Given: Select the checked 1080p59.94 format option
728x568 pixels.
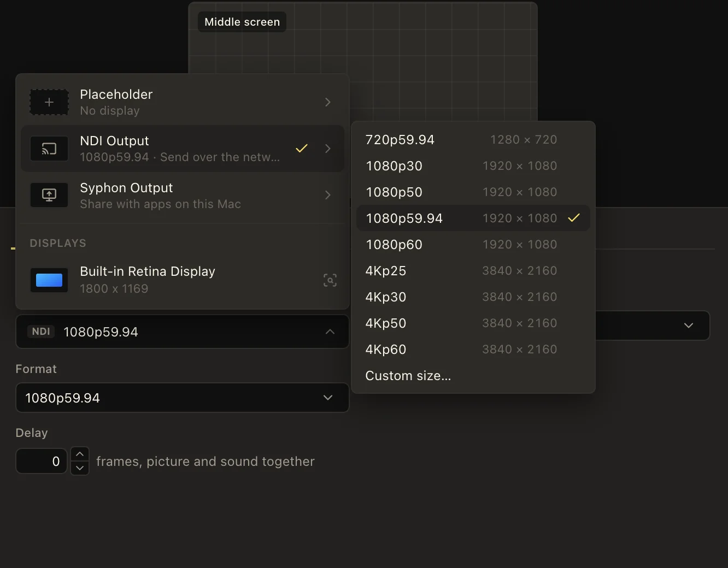Looking at the screenshot, I should 473,218.
